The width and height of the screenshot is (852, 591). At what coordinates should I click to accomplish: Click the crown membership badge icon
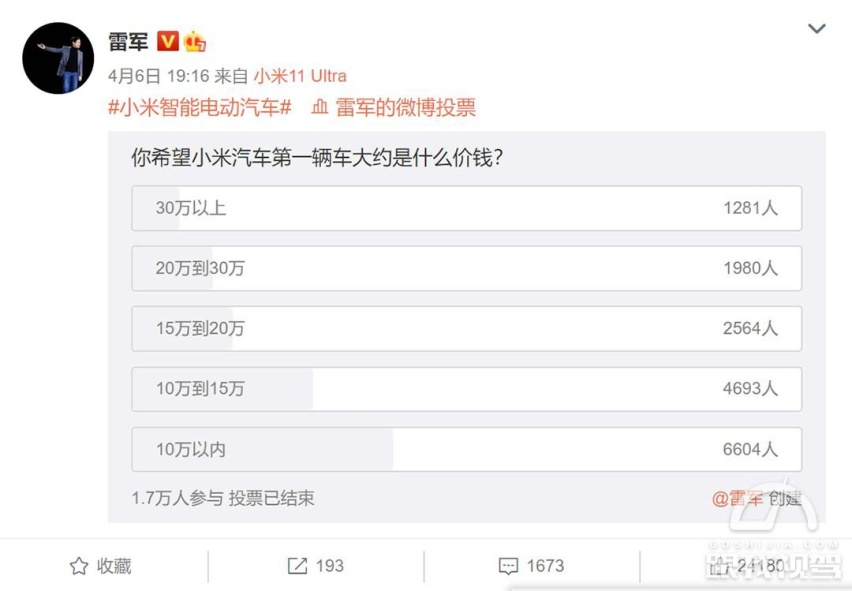pyautogui.click(x=195, y=41)
